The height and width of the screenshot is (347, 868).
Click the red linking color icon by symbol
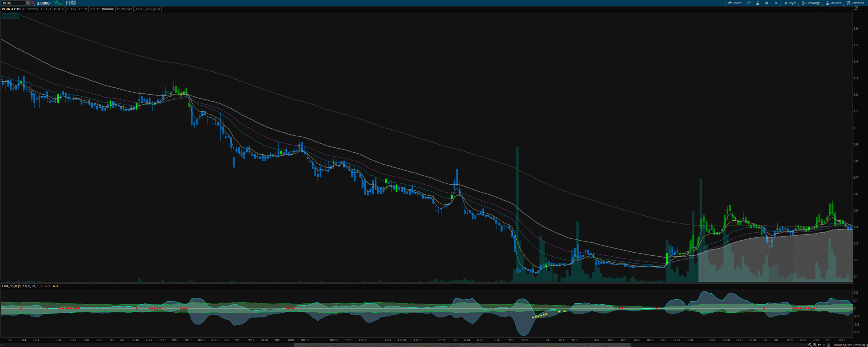point(33,3)
